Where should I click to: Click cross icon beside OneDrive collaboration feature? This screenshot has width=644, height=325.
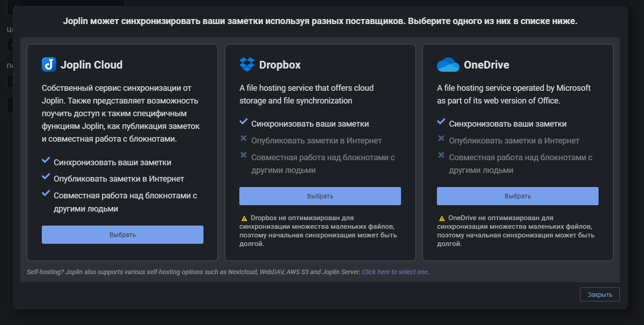coord(441,155)
